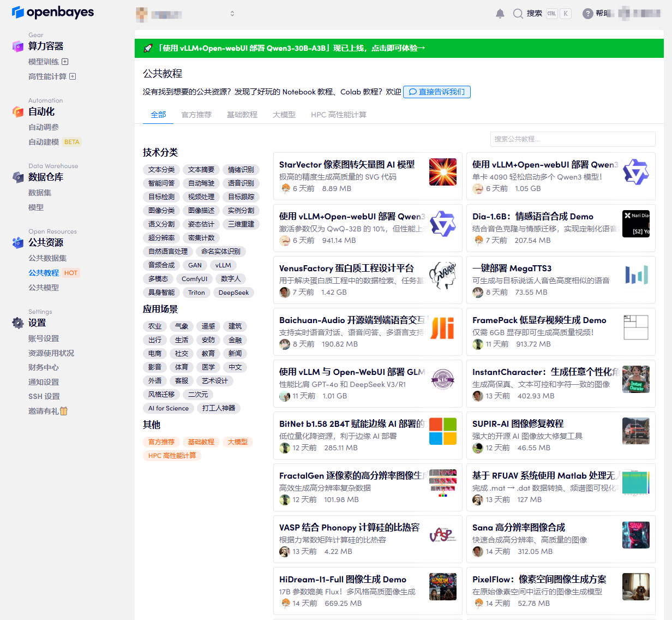Click the VenusFactory thumbnail image

(x=443, y=276)
